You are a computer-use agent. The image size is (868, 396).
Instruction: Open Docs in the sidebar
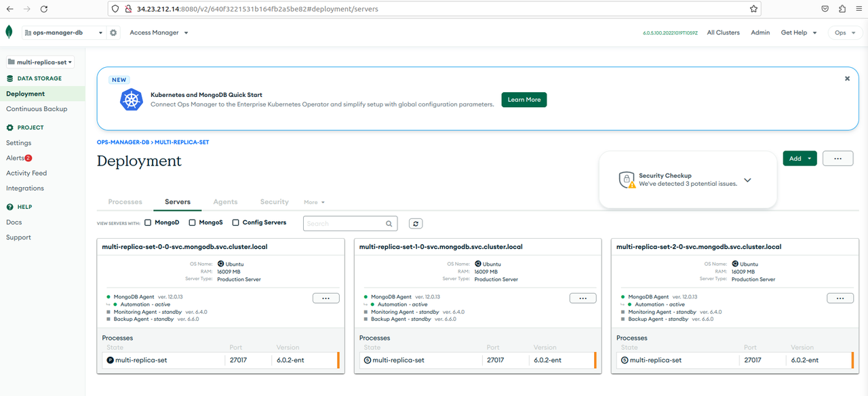click(14, 222)
